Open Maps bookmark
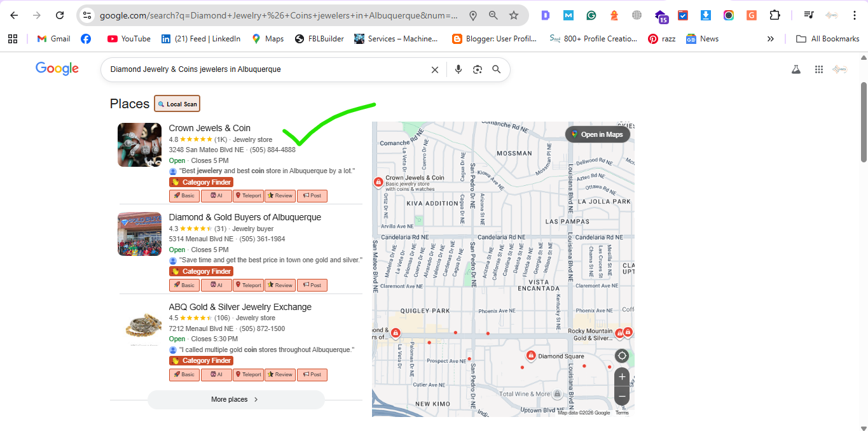This screenshot has height=431, width=868. pos(268,39)
